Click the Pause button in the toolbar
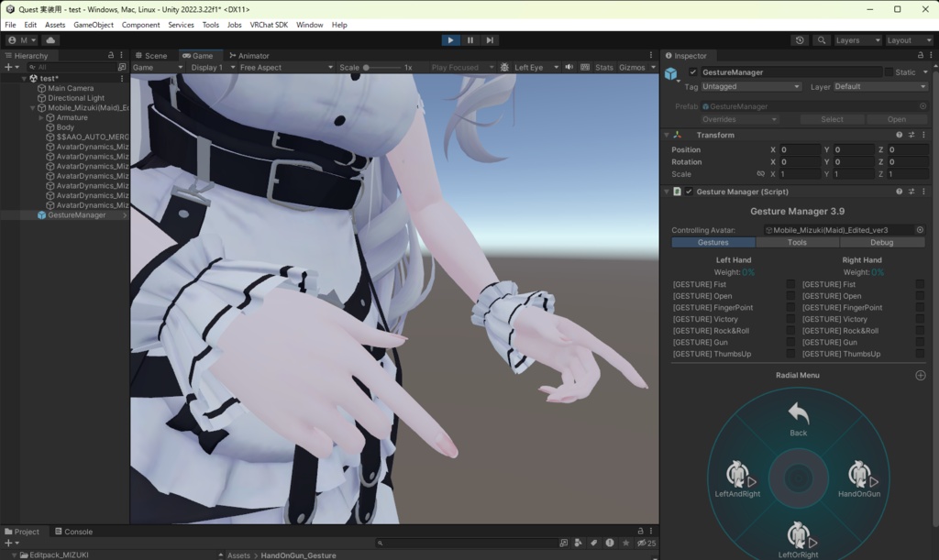This screenshot has width=939, height=560. click(470, 40)
